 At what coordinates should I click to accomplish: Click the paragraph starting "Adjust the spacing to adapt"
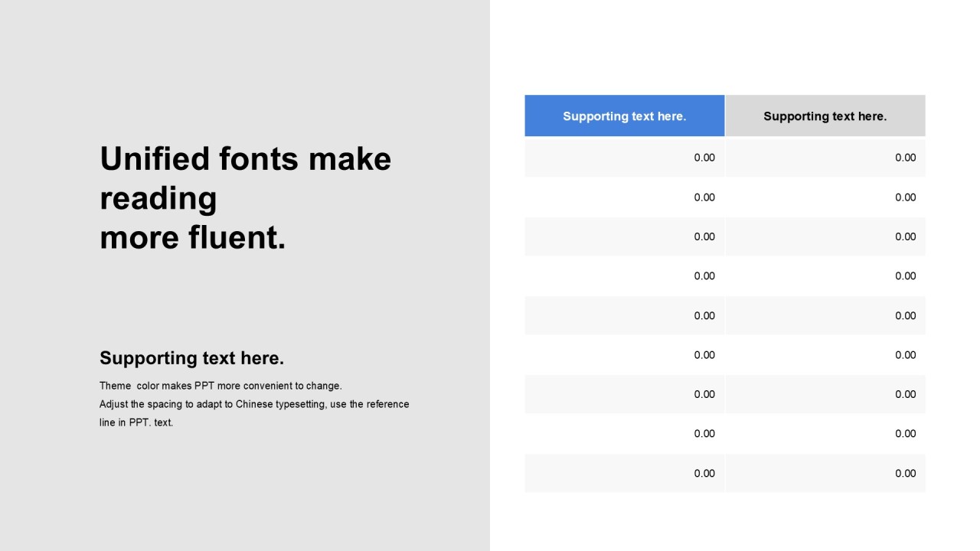click(254, 412)
